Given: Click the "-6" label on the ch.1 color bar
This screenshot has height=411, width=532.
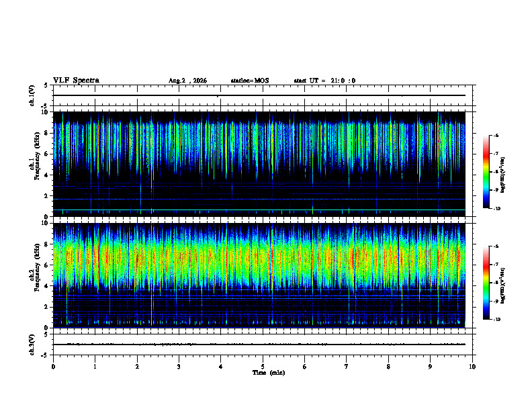Looking at the screenshot, I should [496, 136].
